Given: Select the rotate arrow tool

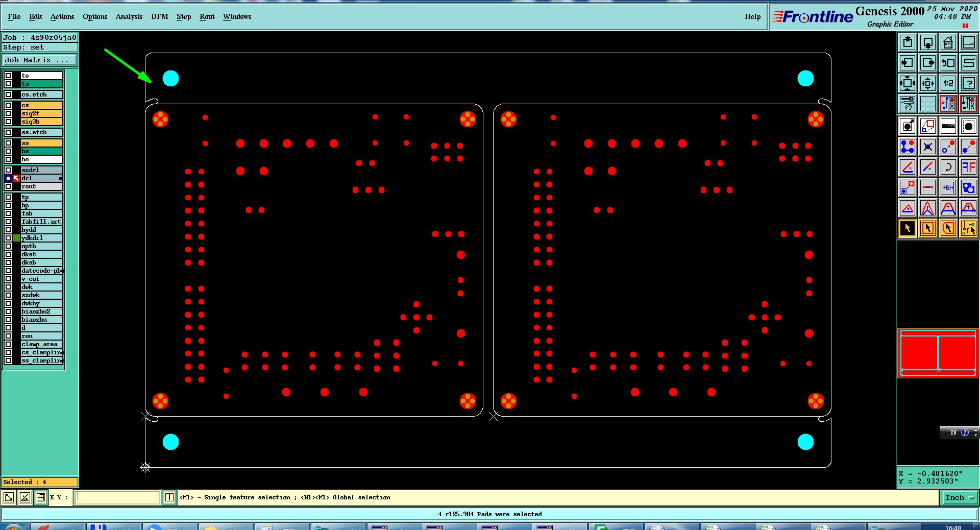Looking at the screenshot, I should 948,167.
